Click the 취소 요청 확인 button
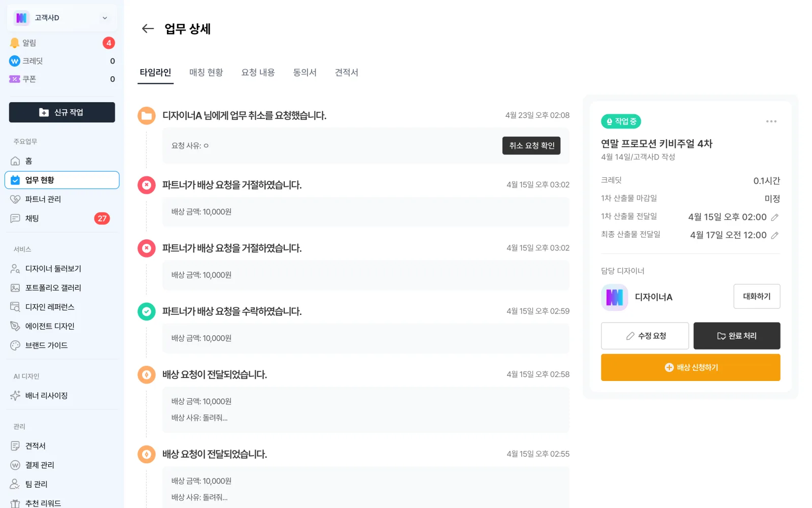The height and width of the screenshot is (508, 812). tap(531, 146)
